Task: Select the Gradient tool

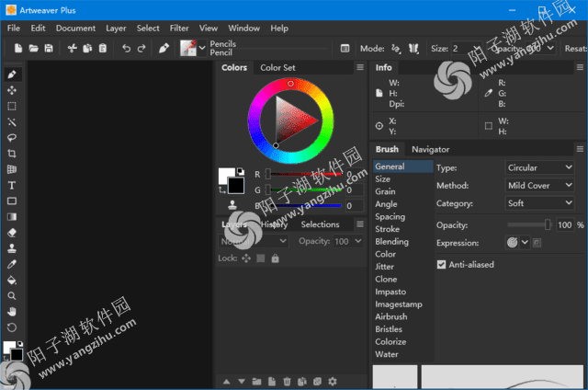Action: (x=12, y=217)
